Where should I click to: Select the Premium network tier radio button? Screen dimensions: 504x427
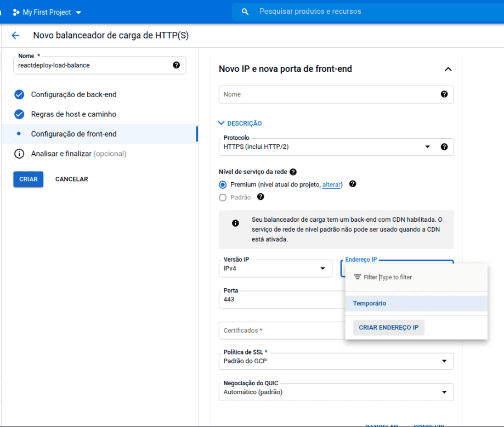[223, 185]
